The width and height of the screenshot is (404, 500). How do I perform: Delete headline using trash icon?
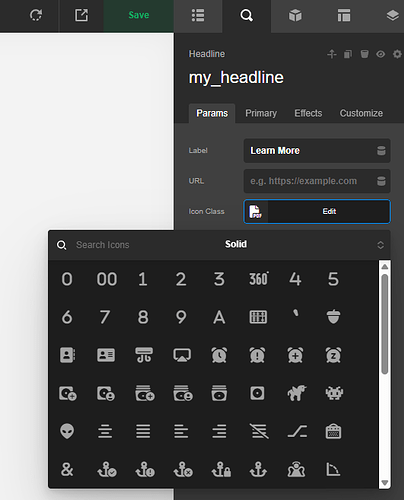click(365, 54)
